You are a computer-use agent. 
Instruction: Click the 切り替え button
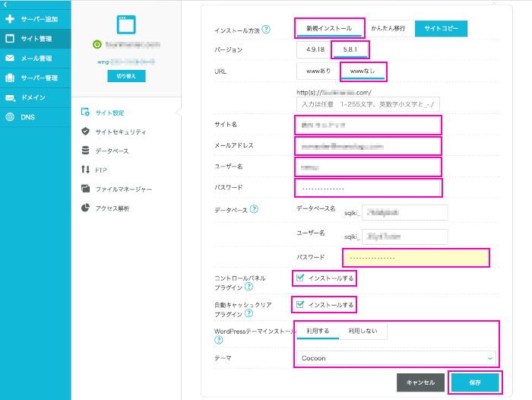coord(126,76)
